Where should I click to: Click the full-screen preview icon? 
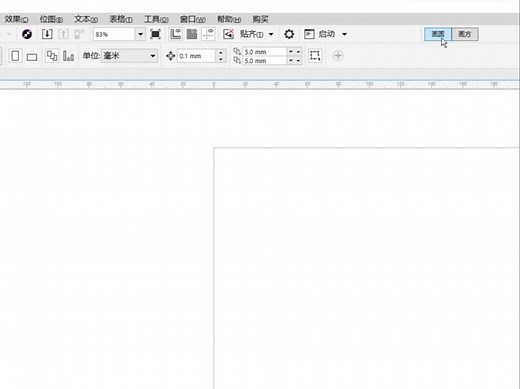pos(155,34)
